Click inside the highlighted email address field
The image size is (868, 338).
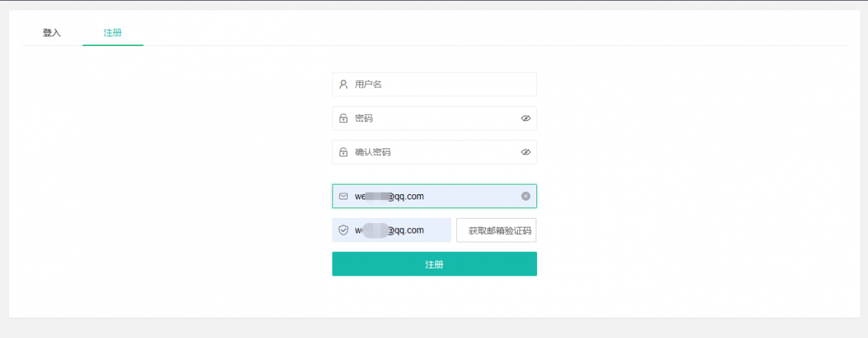(x=434, y=196)
